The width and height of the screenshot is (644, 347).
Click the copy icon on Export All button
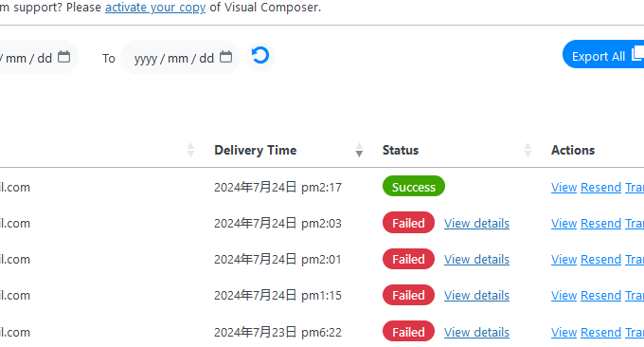[637, 54]
